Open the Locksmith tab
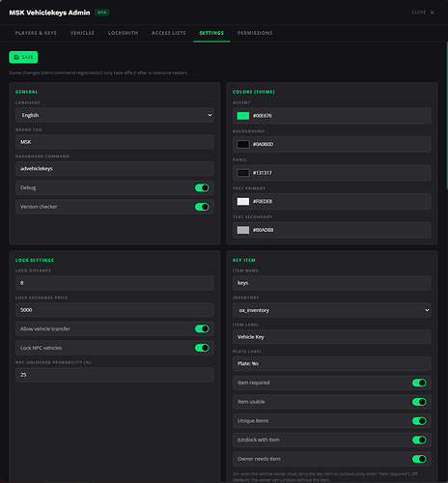 click(x=123, y=33)
